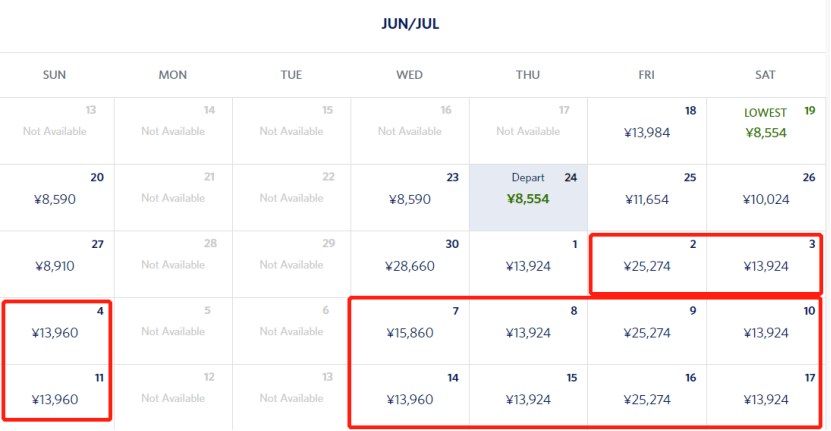
Task: Pick July 3 priced at ¥13,924
Action: [765, 265]
